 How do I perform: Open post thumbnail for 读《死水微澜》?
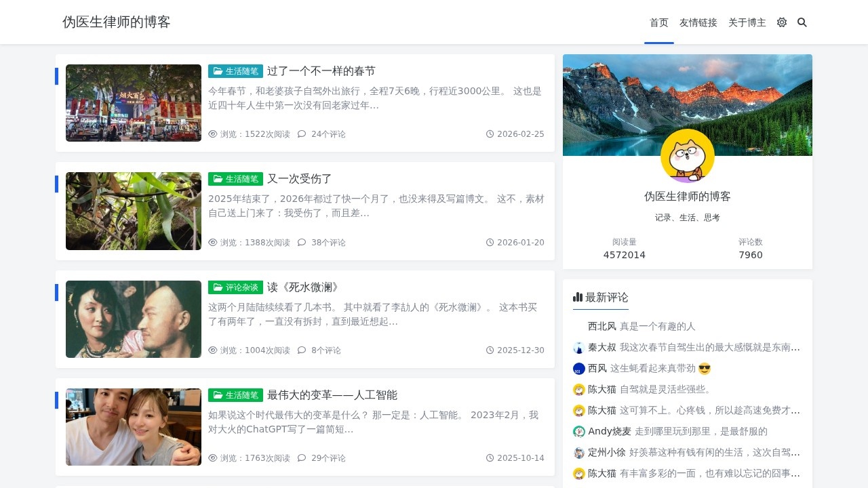click(x=134, y=319)
